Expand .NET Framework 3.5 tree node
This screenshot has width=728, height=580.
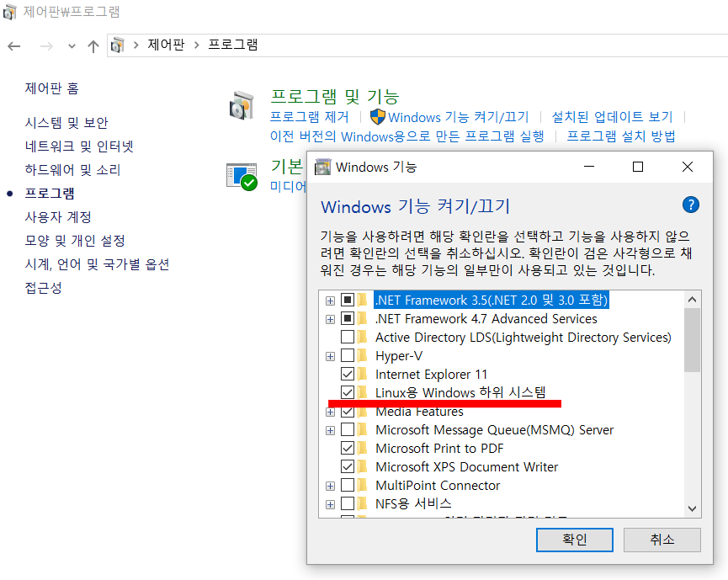[x=330, y=301]
